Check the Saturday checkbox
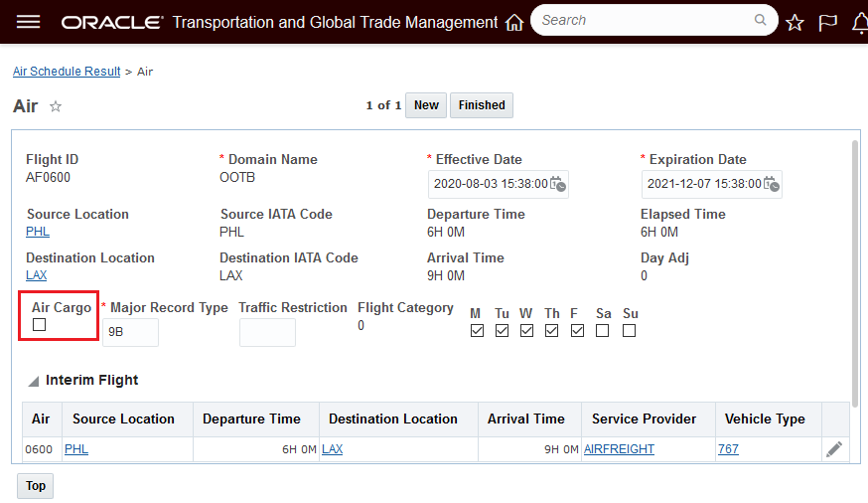 click(603, 331)
